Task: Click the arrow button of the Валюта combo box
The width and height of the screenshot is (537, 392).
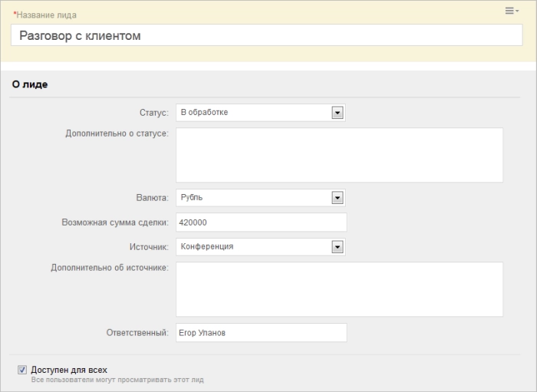Action: point(337,198)
